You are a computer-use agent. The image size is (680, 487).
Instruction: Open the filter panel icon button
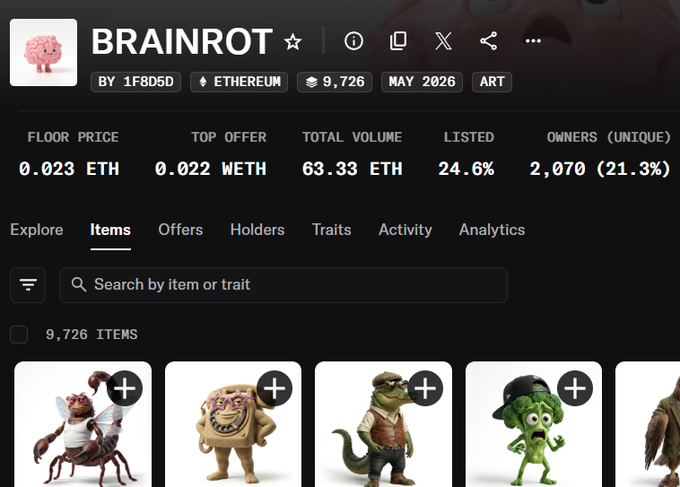(x=28, y=285)
